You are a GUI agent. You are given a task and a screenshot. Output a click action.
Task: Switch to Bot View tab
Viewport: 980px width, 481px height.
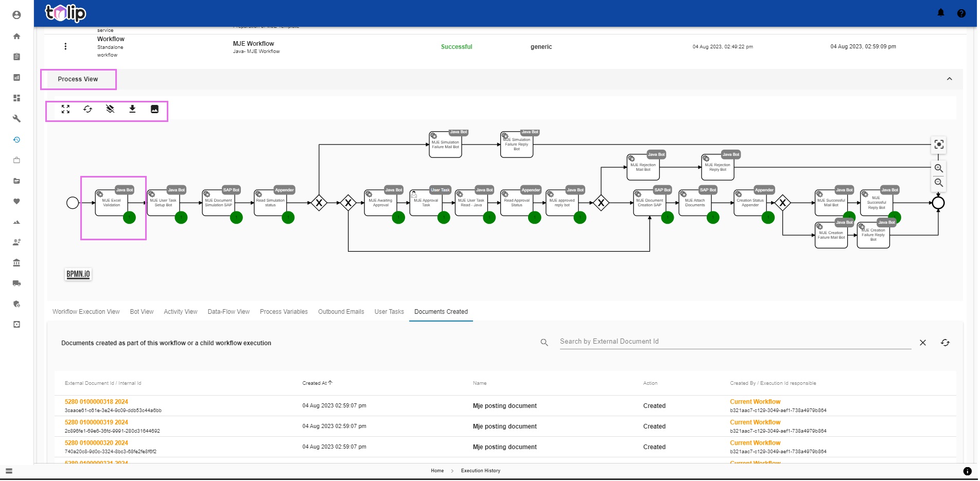click(x=142, y=312)
